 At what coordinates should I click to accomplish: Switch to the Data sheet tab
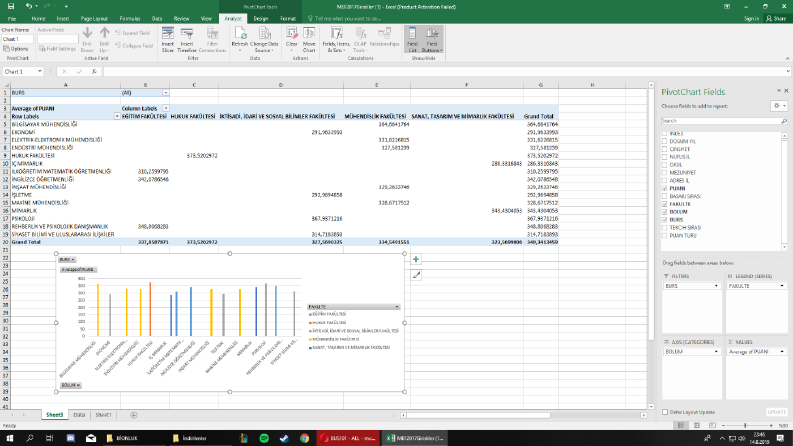(79, 415)
